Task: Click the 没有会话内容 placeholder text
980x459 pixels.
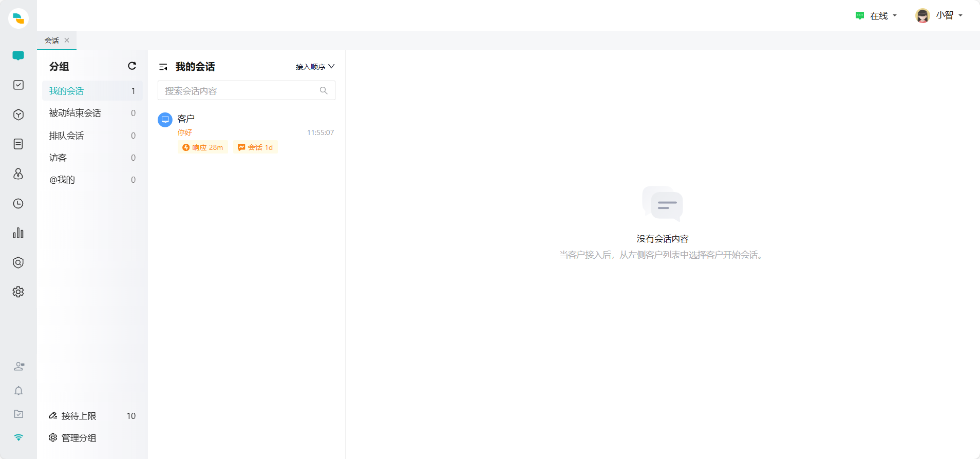Action: point(663,239)
